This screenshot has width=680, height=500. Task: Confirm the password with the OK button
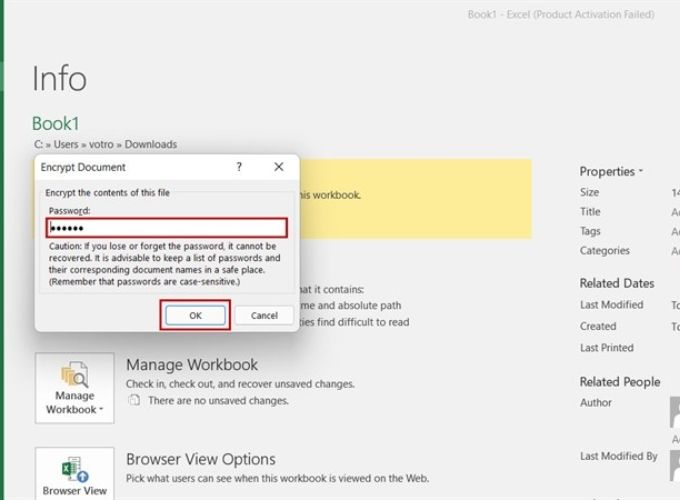(195, 315)
